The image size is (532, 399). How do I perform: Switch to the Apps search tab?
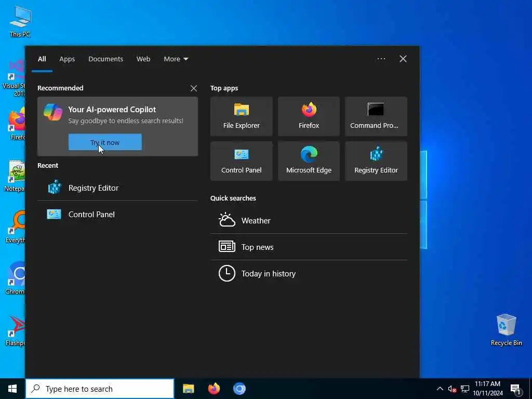tap(67, 59)
